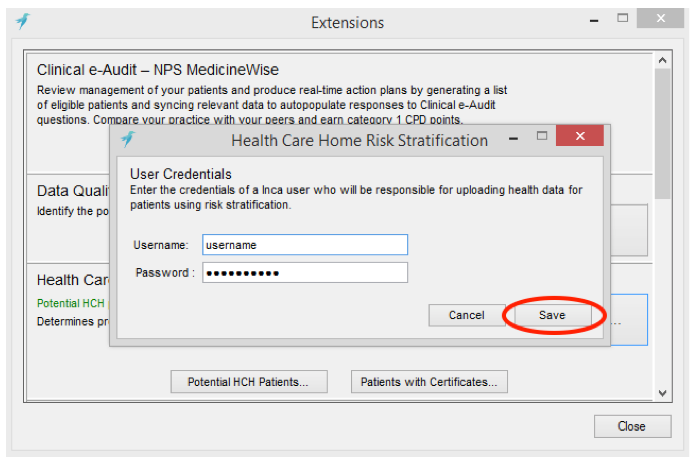Save the user credentials
The image size is (696, 466).
coord(552,315)
